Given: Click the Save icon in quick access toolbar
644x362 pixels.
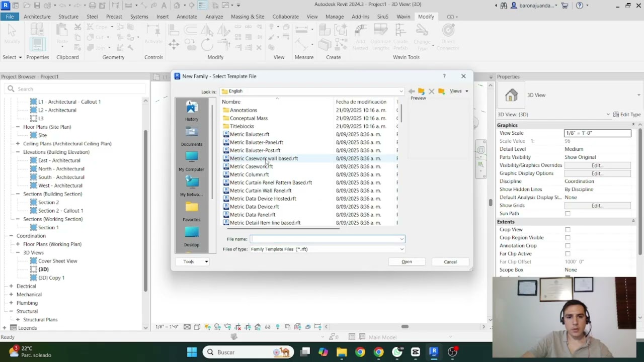Looking at the screenshot, I should coord(37,6).
